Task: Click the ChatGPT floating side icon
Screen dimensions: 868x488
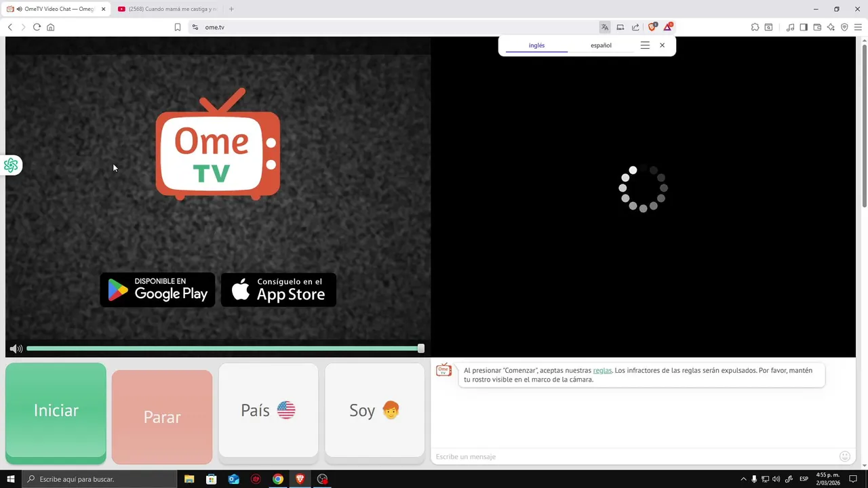Action: [x=11, y=165]
